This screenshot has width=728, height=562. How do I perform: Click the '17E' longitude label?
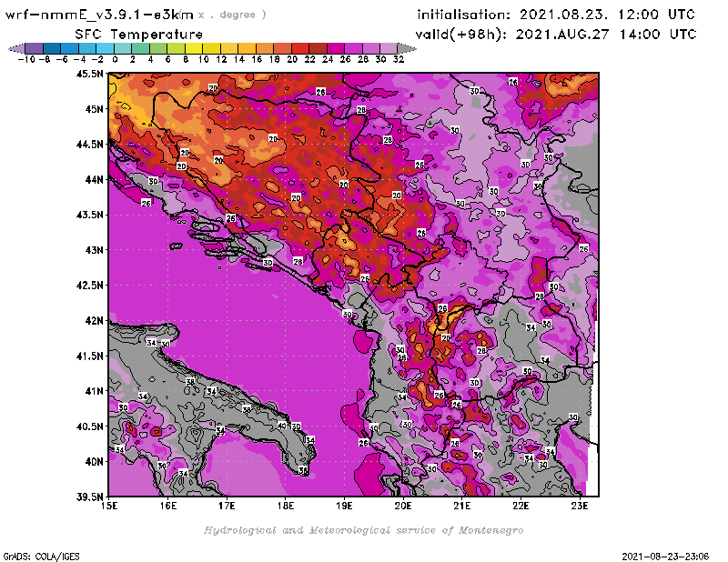point(227,507)
